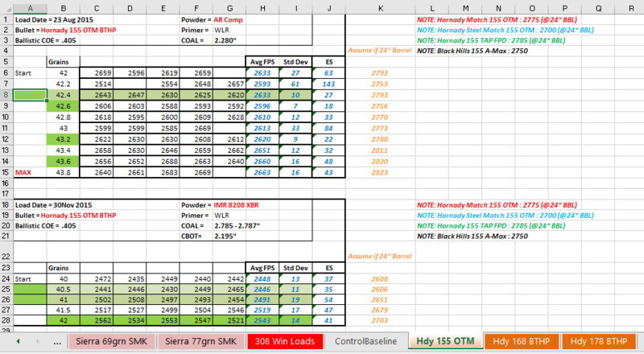Open the Sierra 77grn SMK sheet tab

200,341
